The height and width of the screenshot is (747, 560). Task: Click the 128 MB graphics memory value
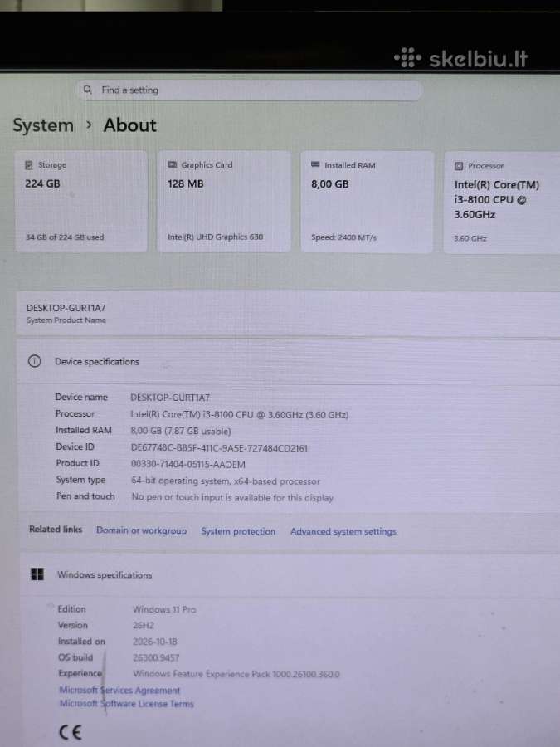point(185,183)
